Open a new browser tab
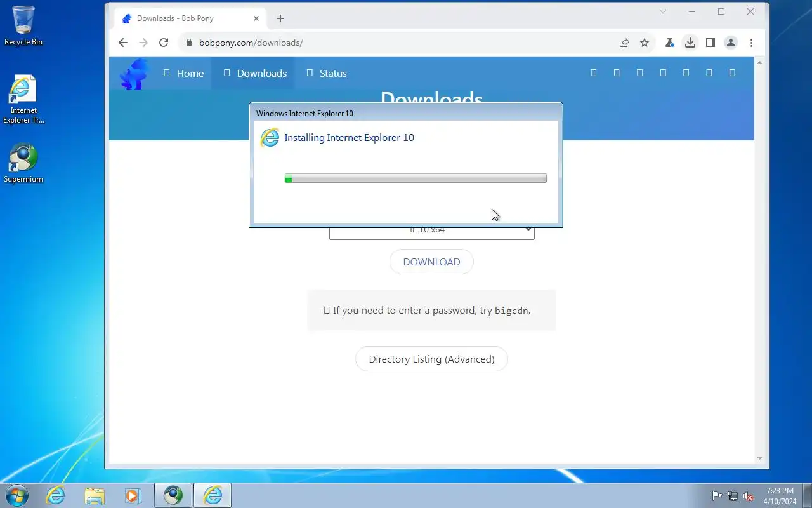Viewport: 812px width, 508px height. pyautogui.click(x=280, y=18)
